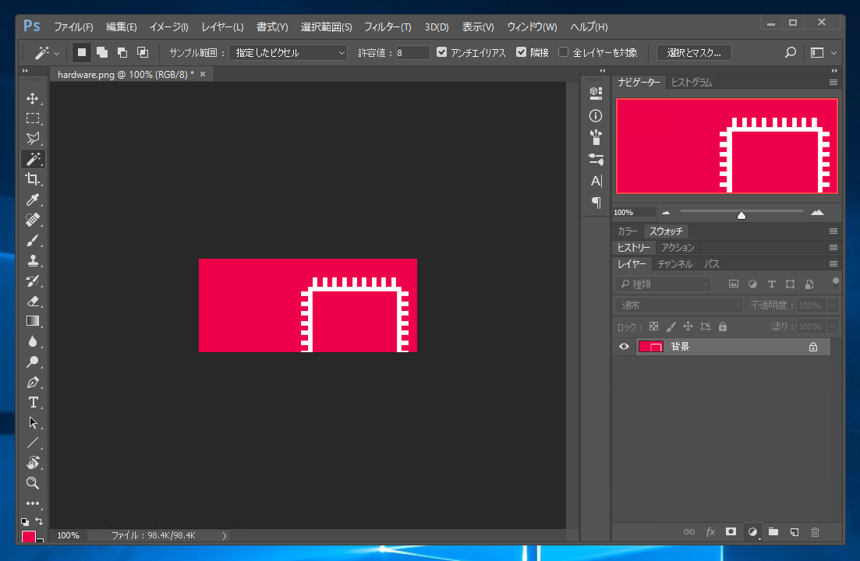Image resolution: width=860 pixels, height=561 pixels.
Task: Open the フィルター(T) menu
Action: click(388, 27)
